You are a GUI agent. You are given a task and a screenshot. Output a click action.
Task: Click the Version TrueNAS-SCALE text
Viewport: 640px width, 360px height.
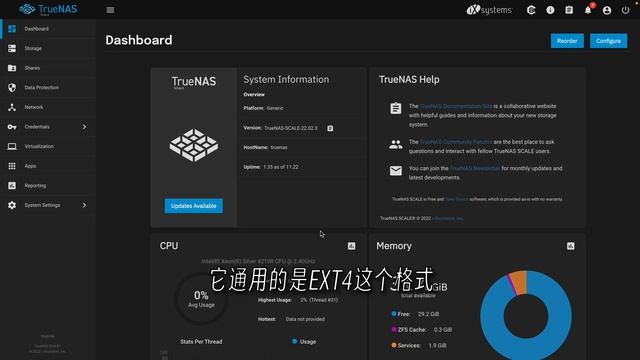pyautogui.click(x=280, y=128)
